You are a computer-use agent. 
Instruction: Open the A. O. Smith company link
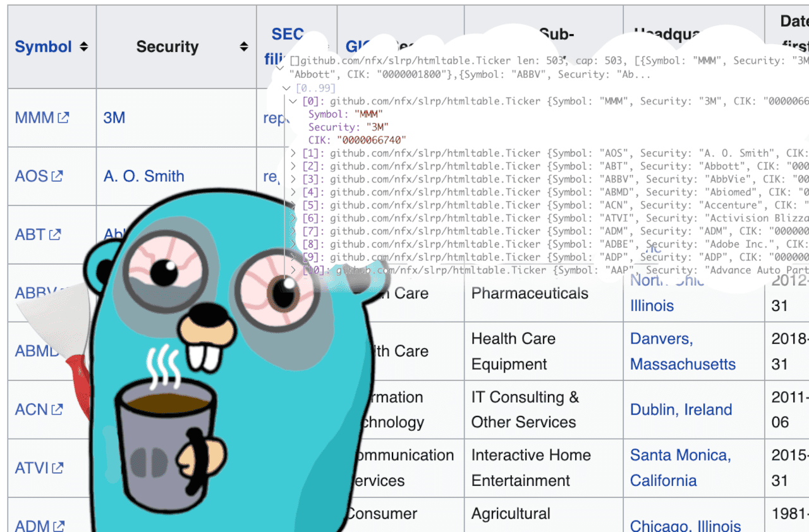(144, 176)
